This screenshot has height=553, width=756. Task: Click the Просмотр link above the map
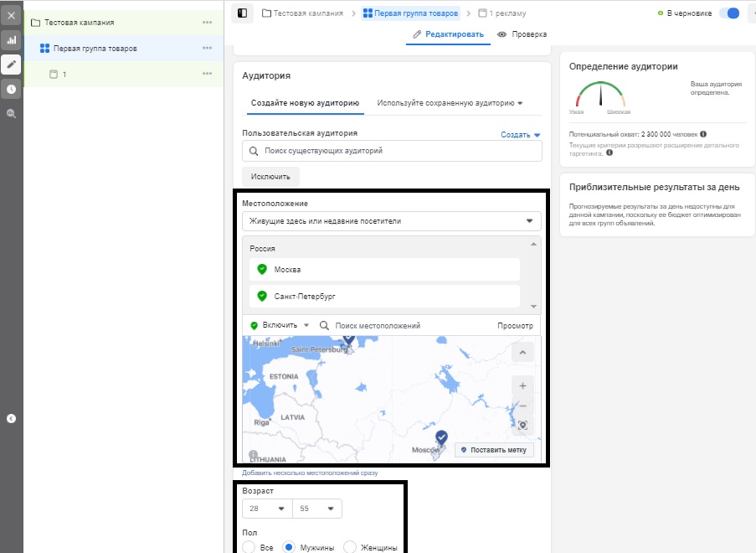[516, 326]
